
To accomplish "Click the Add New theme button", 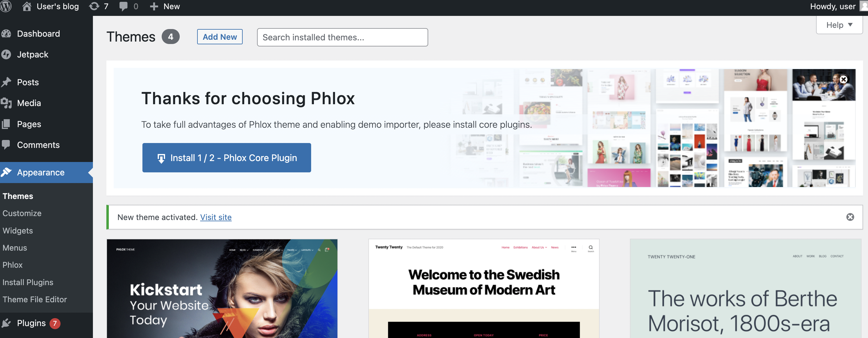I will coord(220,37).
